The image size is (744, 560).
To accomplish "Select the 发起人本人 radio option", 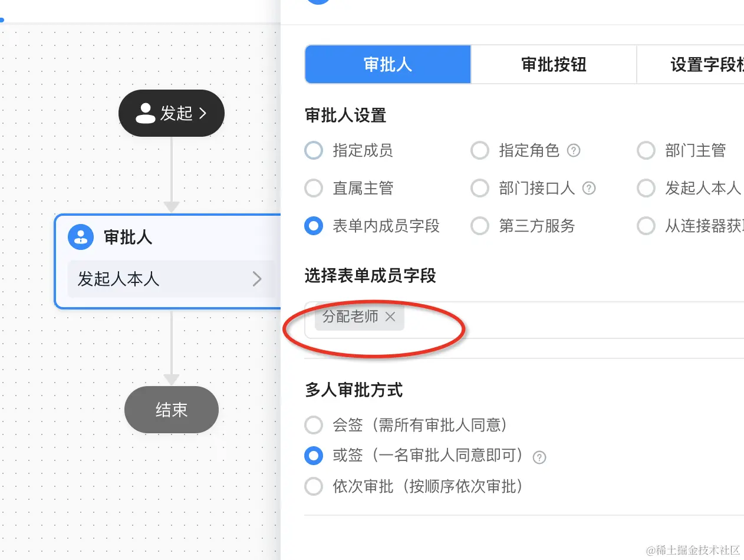I will pos(646,189).
